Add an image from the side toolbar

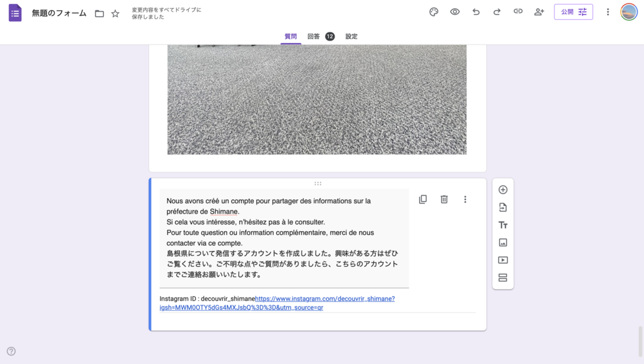(x=503, y=243)
